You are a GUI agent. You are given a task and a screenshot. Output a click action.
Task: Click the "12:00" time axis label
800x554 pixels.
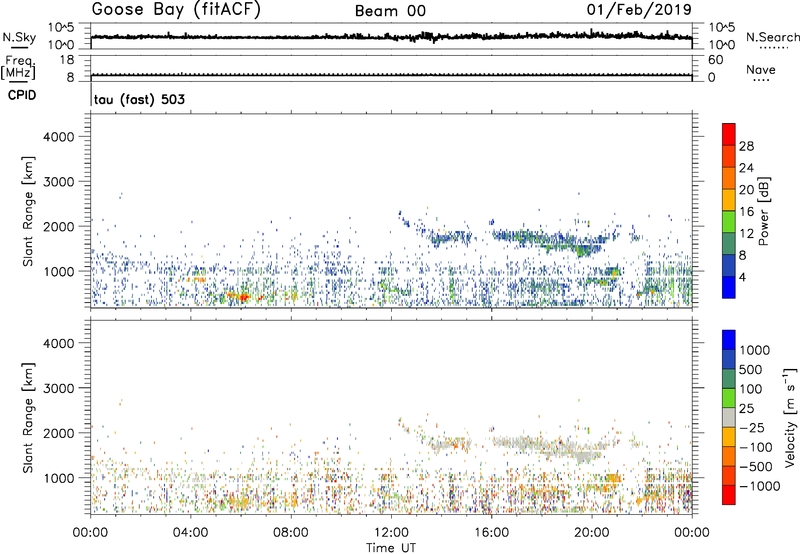coord(391,532)
